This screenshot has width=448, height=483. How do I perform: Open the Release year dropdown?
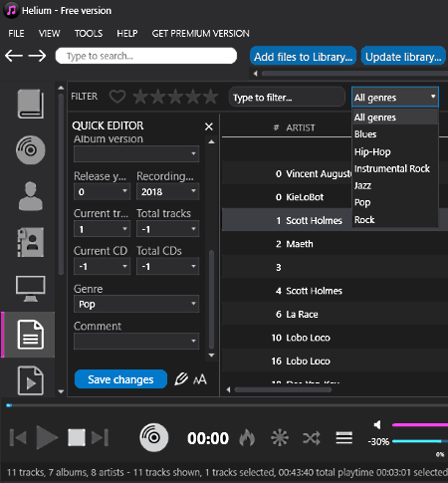tap(102, 191)
